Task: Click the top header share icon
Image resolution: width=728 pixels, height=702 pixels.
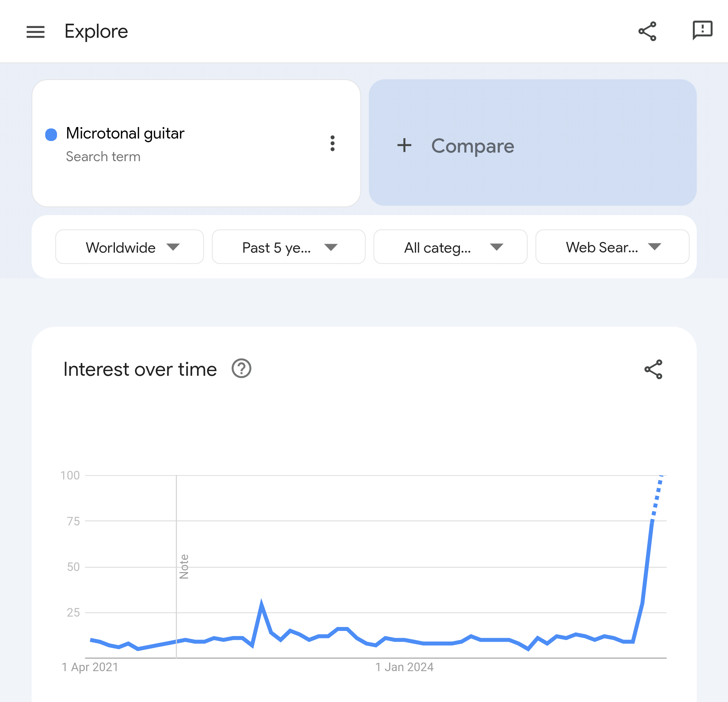Action: [x=647, y=31]
